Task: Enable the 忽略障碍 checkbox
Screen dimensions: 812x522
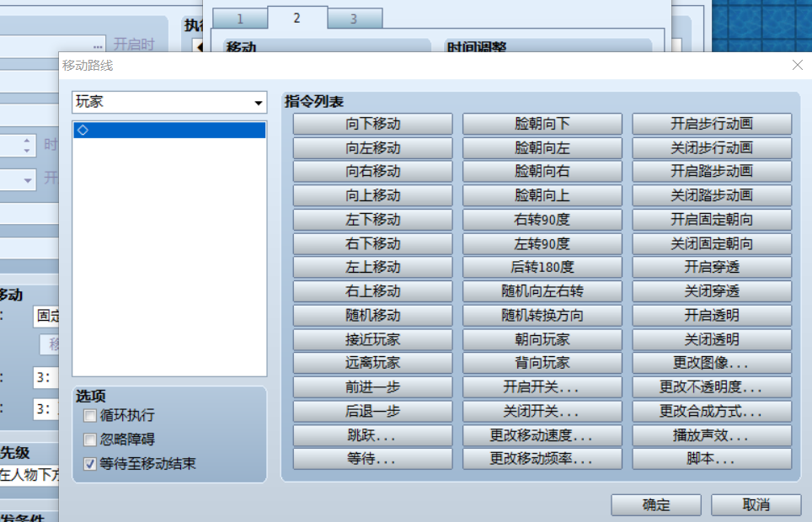Action: coord(90,439)
